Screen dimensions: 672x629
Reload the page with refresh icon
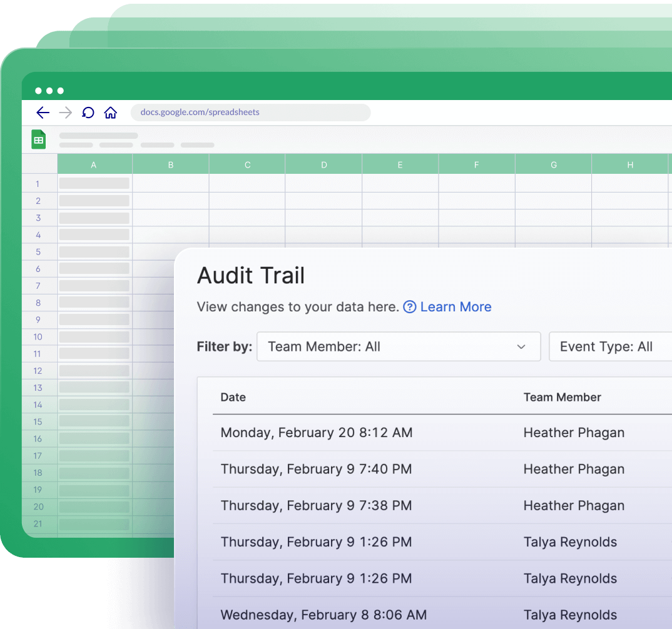pyautogui.click(x=88, y=113)
